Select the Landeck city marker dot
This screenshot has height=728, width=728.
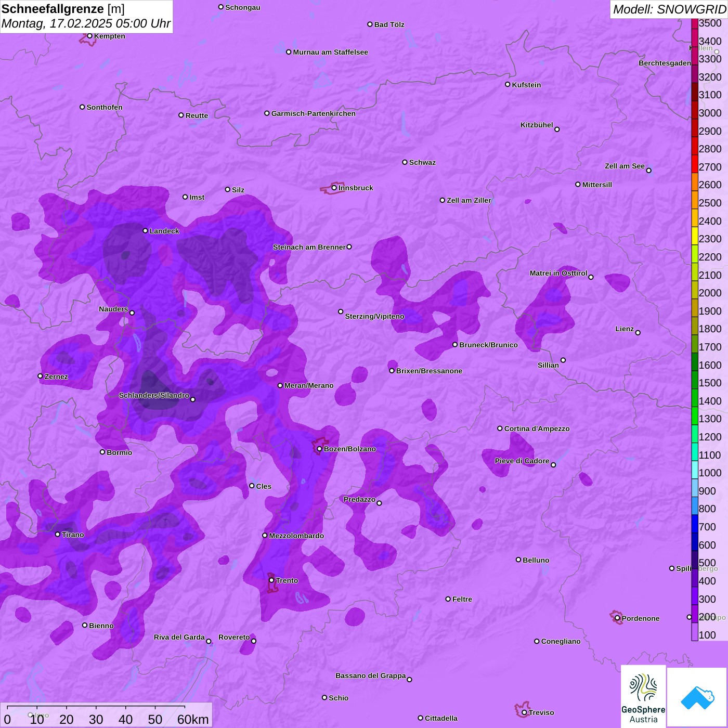[146, 231]
